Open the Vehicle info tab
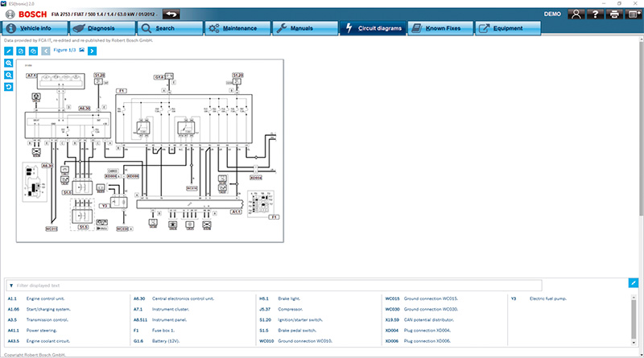 [x=35, y=28]
